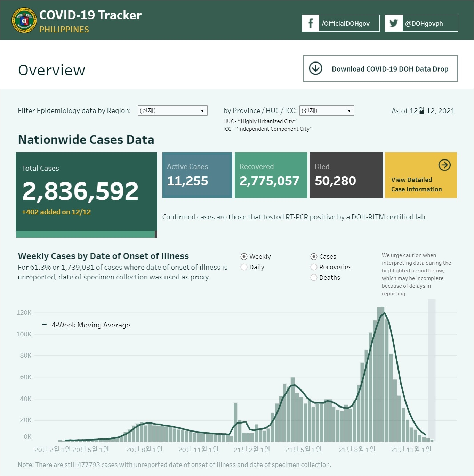
Task: Open the Province / HUC / ICC dropdown
Action: click(327, 110)
